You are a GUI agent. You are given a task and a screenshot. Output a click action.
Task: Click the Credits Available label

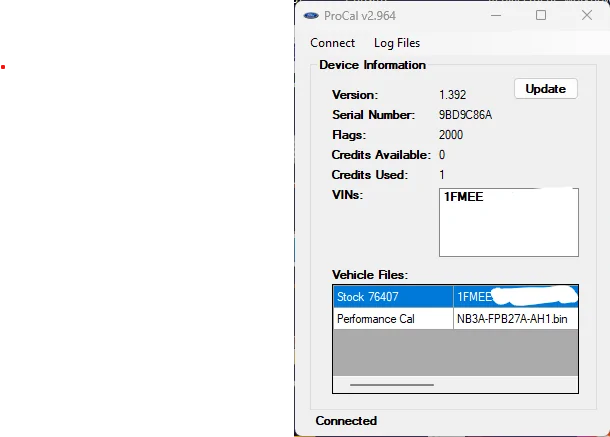381,155
